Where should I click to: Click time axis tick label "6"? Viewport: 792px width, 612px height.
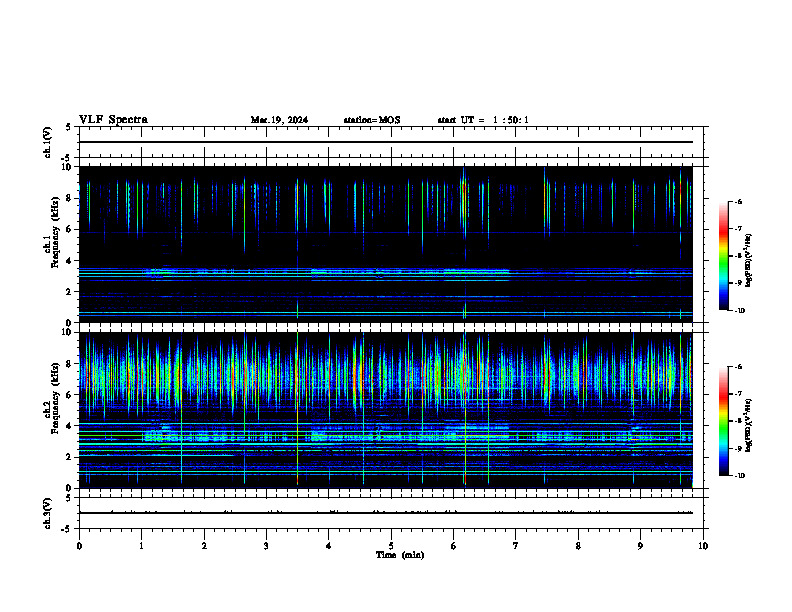(454, 545)
